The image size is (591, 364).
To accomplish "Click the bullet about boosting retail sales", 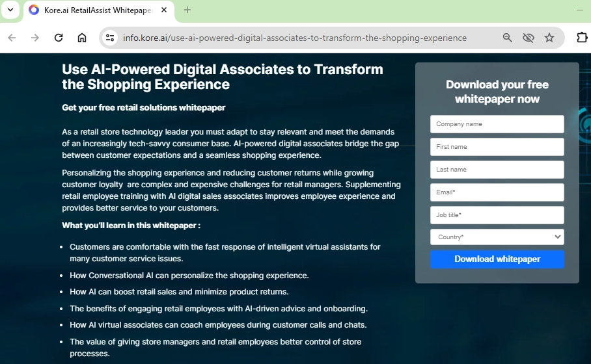I will [179, 292].
